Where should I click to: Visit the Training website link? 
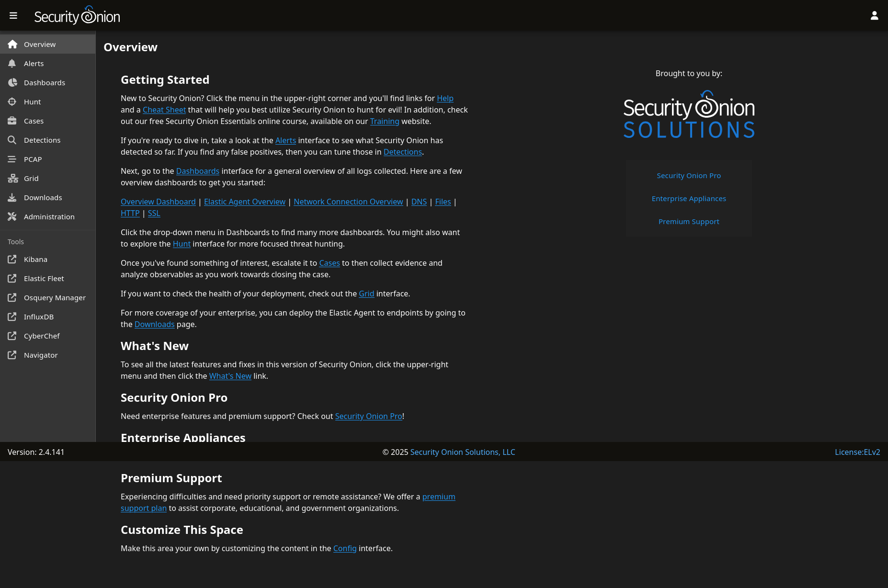click(385, 121)
